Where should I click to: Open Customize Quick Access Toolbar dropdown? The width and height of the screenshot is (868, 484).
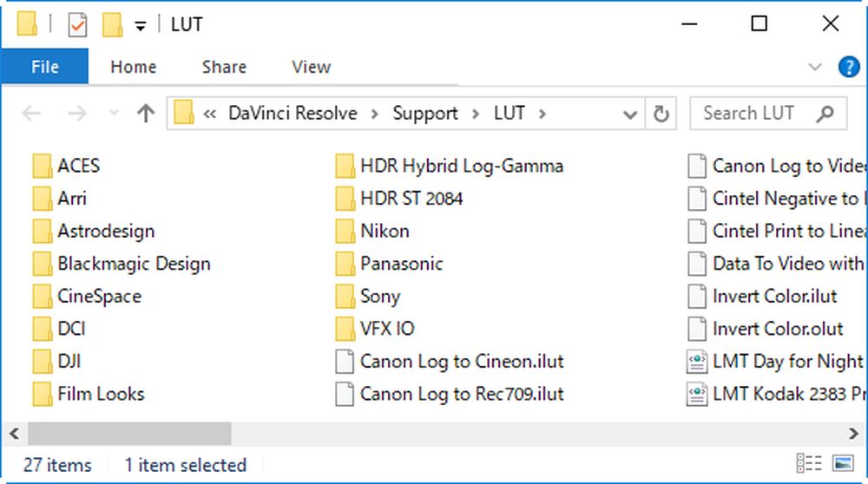[141, 25]
